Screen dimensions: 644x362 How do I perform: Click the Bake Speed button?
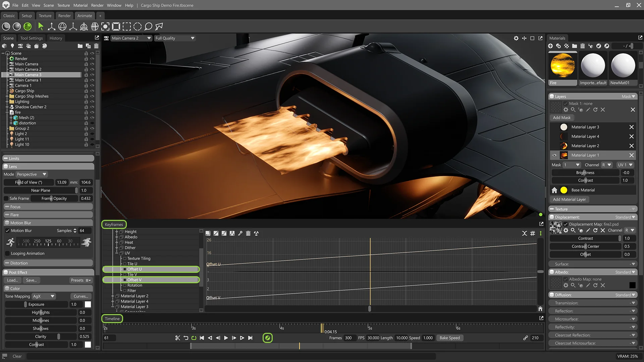[x=449, y=338]
